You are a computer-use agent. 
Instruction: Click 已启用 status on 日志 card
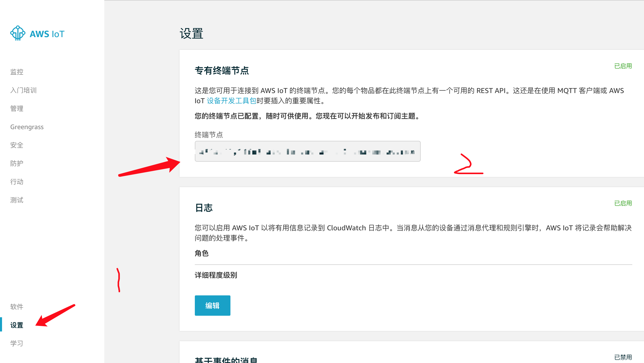click(x=623, y=203)
